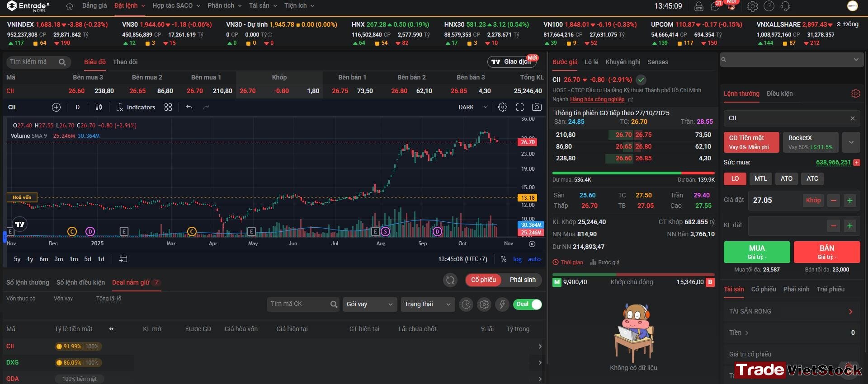Open order panel settings gear icon

click(855, 94)
